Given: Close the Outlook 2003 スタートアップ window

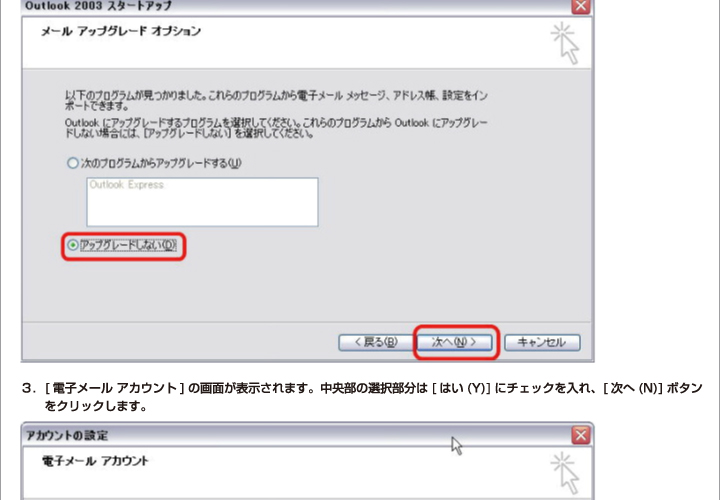Looking at the screenshot, I should click(580, 6).
